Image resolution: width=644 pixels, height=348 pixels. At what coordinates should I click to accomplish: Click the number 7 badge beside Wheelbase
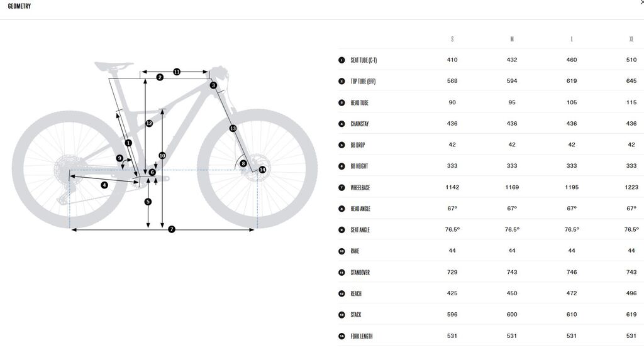click(341, 188)
